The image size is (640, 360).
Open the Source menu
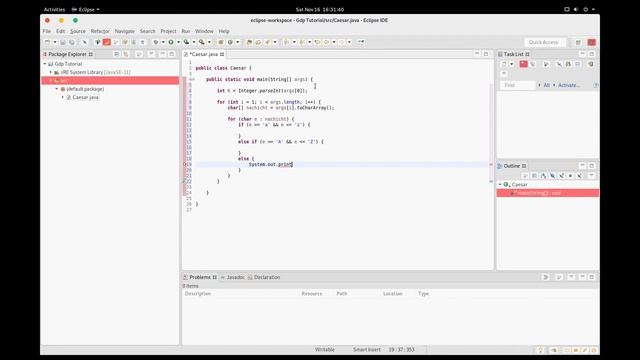(78, 31)
